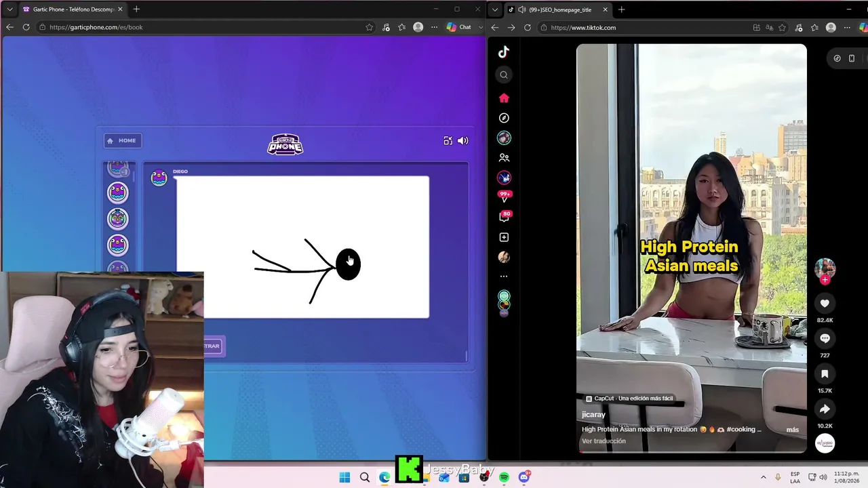Image resolution: width=868 pixels, height=488 pixels.
Task: Open the TikTok inbox with 80 badge
Action: click(505, 217)
